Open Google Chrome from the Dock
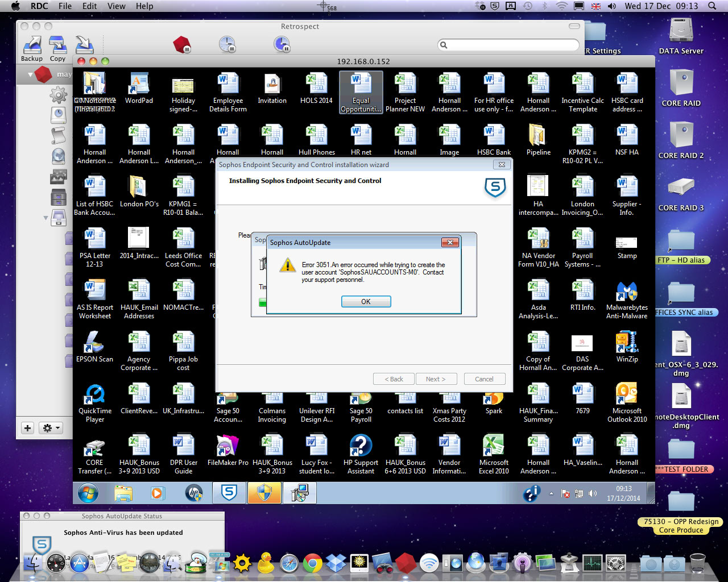Image resolution: width=728 pixels, height=582 pixels. 312,563
